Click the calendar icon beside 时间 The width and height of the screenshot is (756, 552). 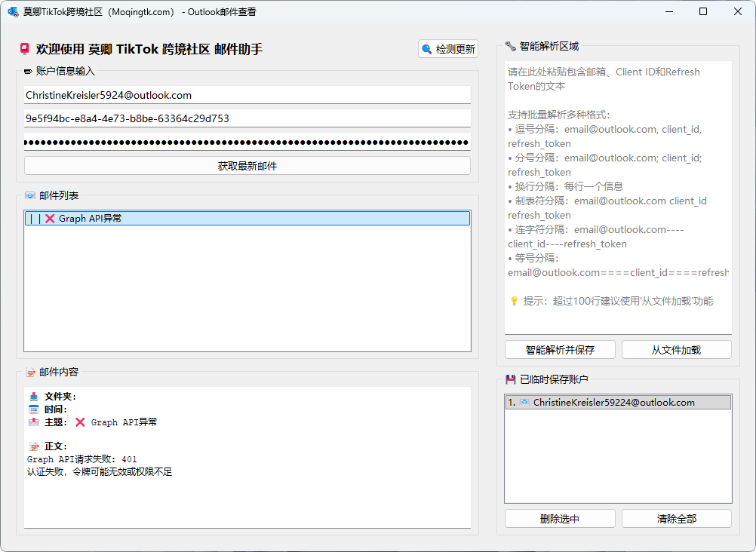coord(34,409)
